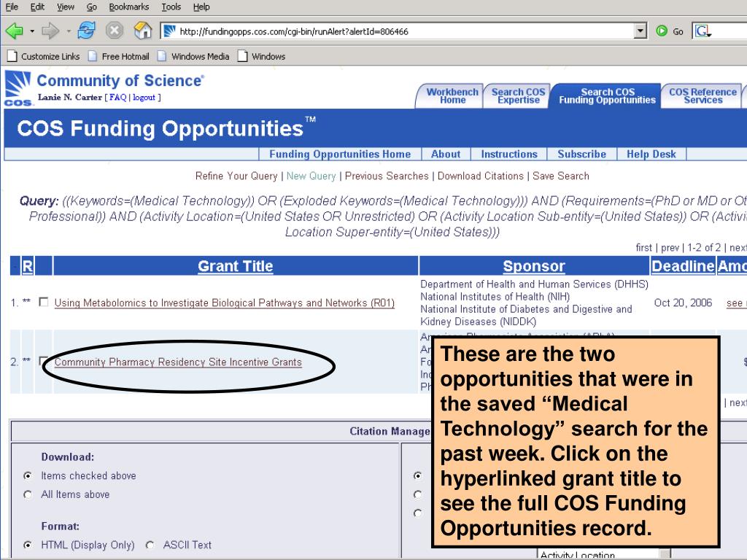Check the Using Metabolomics grant checkbox
The height and width of the screenshot is (560, 747).
point(43,302)
